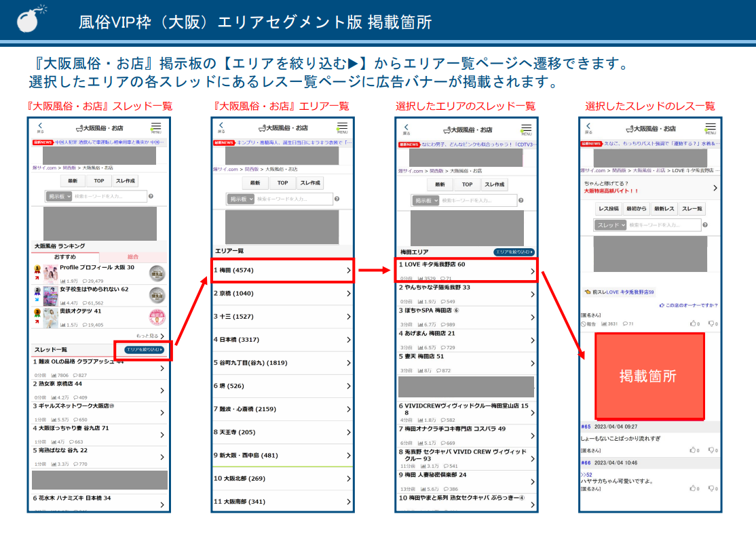This screenshot has height=533, width=756.
Task: Focus the keyword search field on スレッド一覧 screen
Action: pos(109,196)
